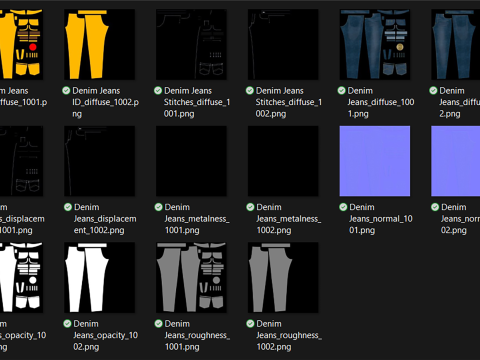480x360 pixels.
Task: Select the white Jeans_opacity_1002 thumbnail
Action: pos(100,277)
